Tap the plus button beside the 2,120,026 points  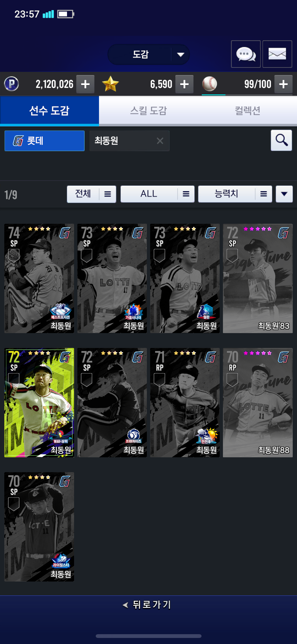[85, 84]
